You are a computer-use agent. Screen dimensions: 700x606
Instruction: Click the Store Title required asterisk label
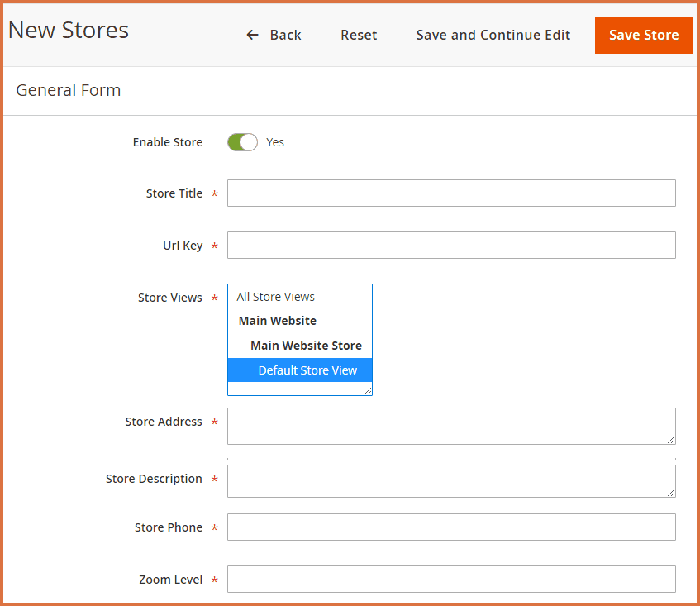(x=214, y=193)
